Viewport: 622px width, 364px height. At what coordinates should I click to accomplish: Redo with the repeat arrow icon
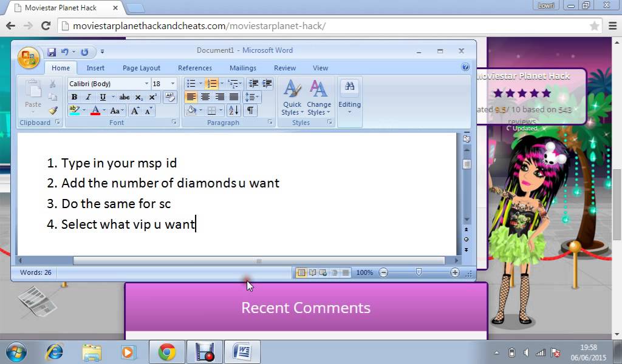click(x=84, y=52)
